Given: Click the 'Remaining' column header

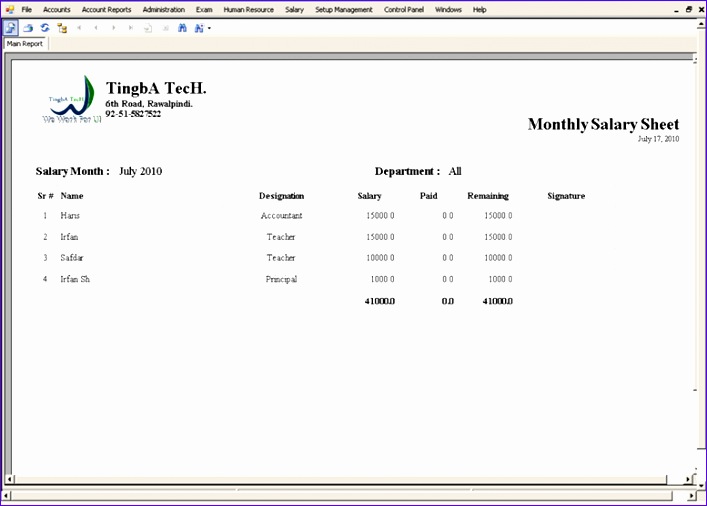Looking at the screenshot, I should coord(488,196).
